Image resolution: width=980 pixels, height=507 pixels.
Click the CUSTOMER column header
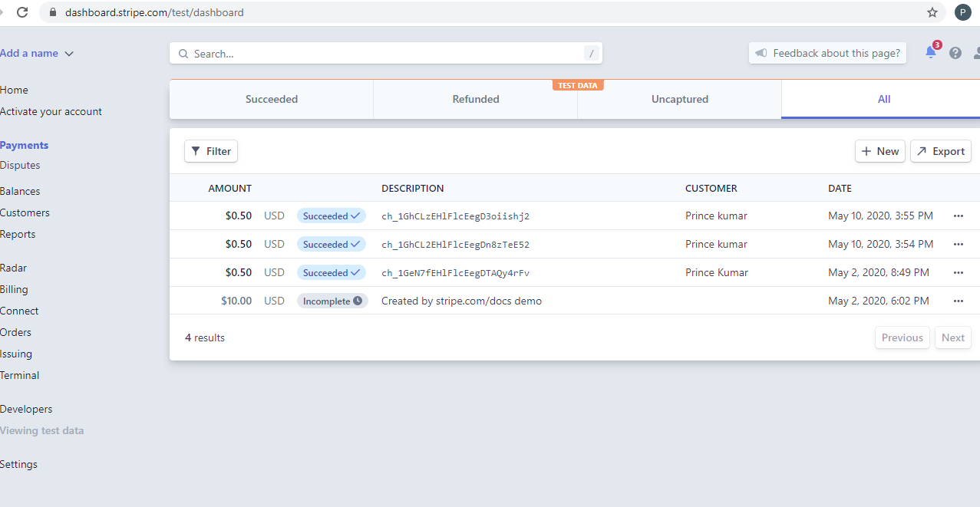pyautogui.click(x=711, y=188)
